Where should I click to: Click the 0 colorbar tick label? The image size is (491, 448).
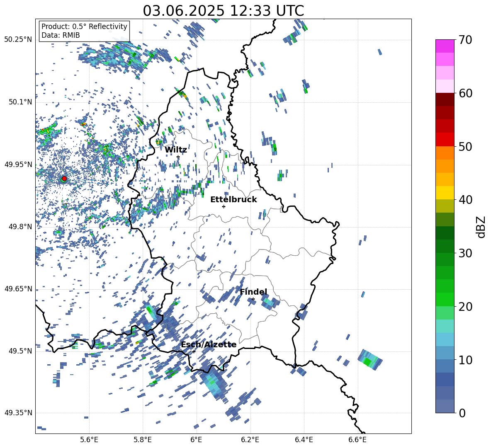pos(462,413)
